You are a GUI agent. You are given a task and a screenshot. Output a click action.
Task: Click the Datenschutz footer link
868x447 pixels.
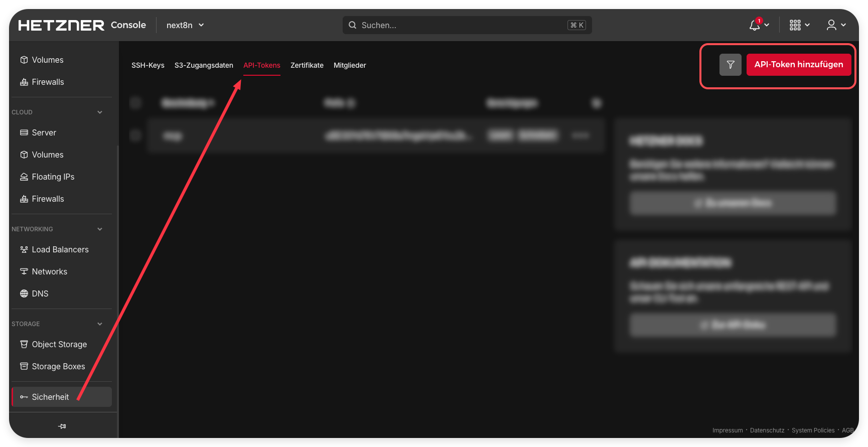pos(767,430)
